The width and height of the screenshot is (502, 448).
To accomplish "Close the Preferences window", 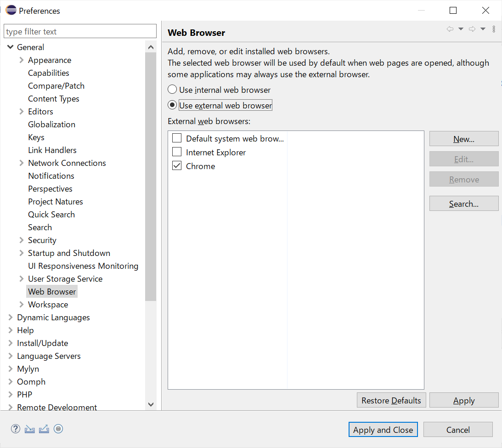I will click(x=485, y=10).
